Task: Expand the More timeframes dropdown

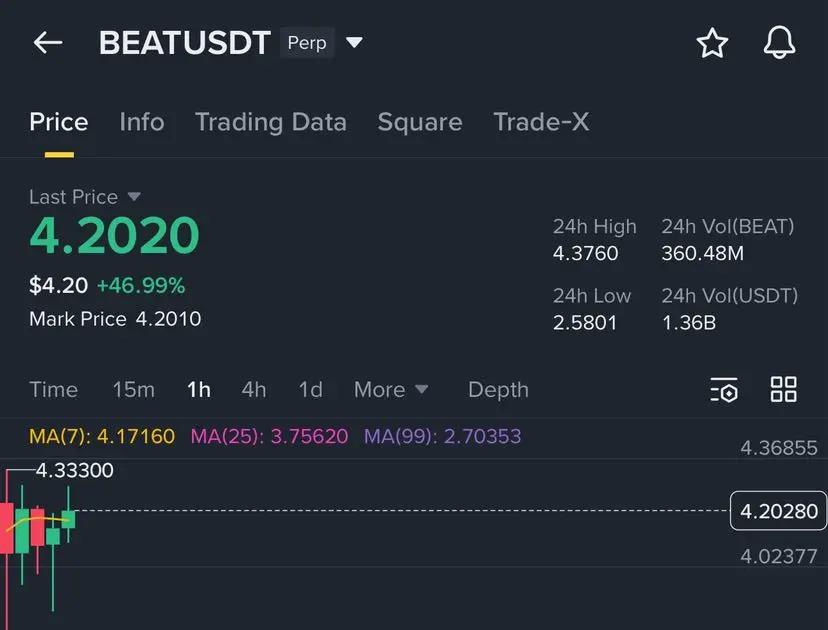Action: 391,390
